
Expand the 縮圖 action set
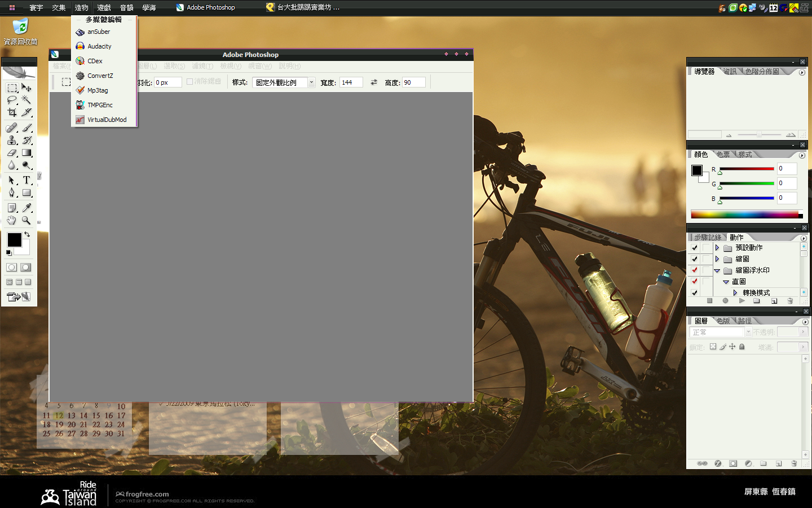tap(717, 259)
